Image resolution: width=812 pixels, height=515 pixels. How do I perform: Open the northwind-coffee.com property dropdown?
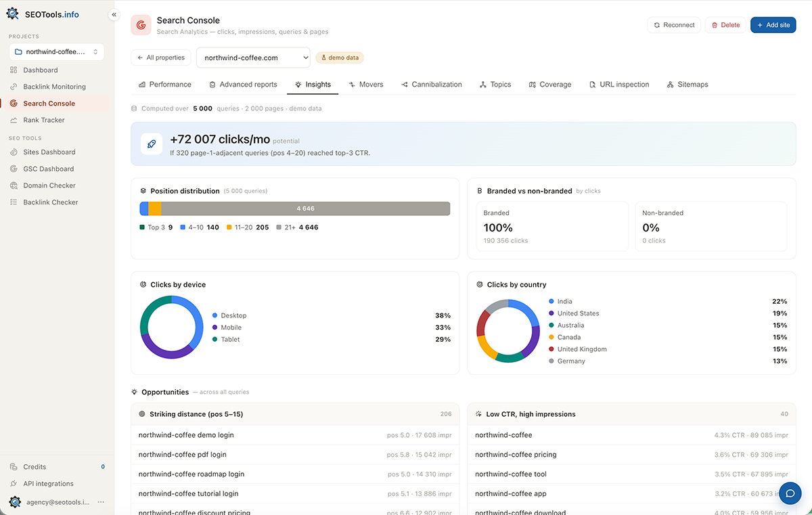click(x=253, y=58)
